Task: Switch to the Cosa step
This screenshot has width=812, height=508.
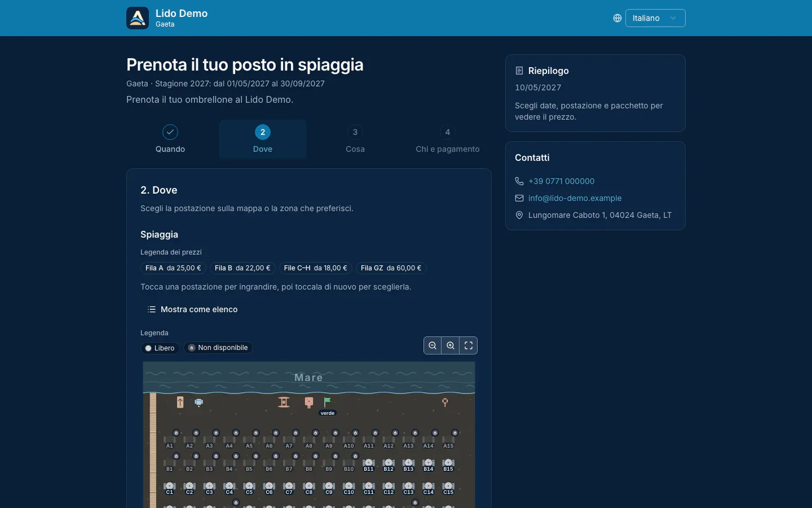Action: 355,139
